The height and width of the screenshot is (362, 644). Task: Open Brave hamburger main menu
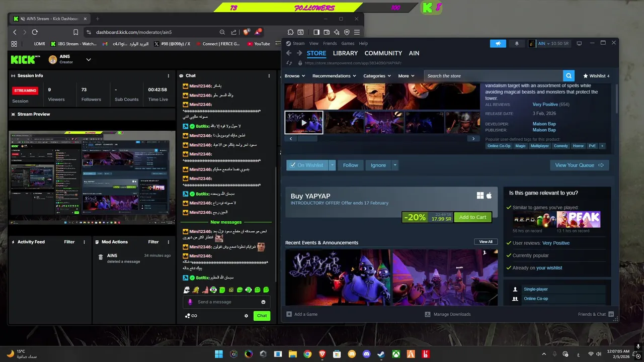tap(357, 32)
